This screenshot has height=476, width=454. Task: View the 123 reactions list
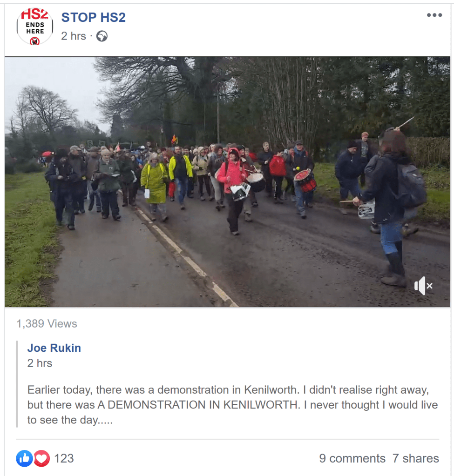pyautogui.click(x=64, y=458)
